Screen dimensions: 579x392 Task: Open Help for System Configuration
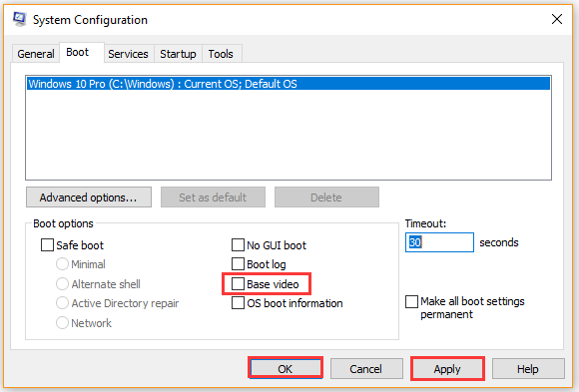[x=528, y=368]
